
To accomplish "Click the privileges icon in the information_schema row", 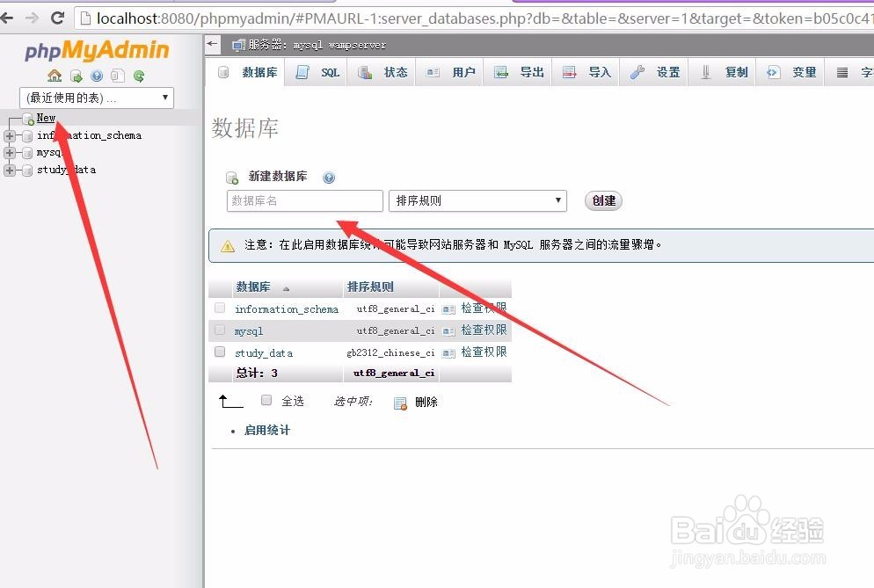I will tap(448, 309).
